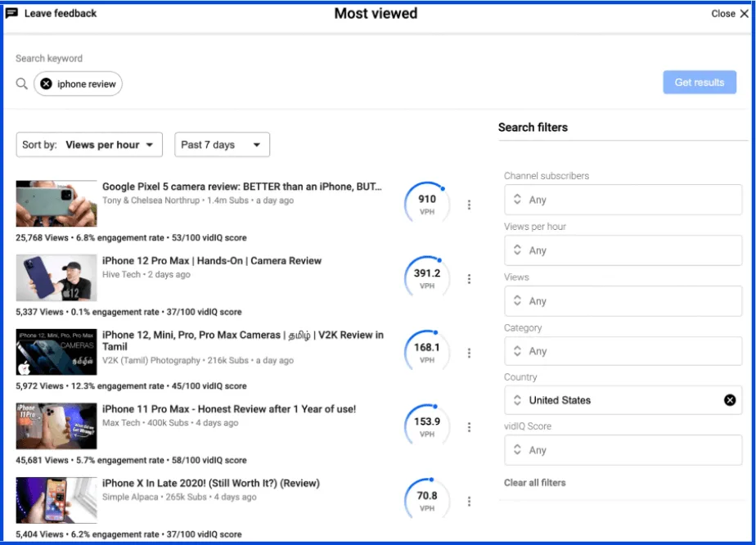Open the Channel subscribers filter dropdown

pyautogui.click(x=623, y=200)
